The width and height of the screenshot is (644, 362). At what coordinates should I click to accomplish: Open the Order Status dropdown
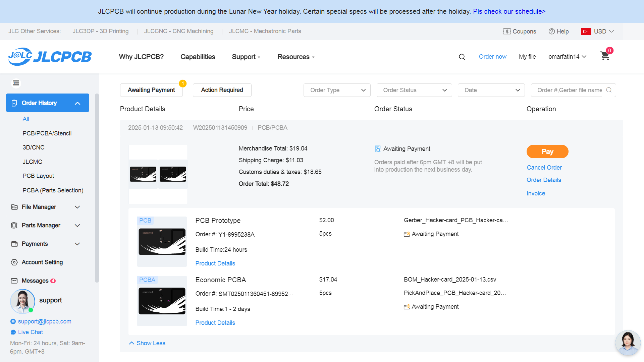coord(414,90)
